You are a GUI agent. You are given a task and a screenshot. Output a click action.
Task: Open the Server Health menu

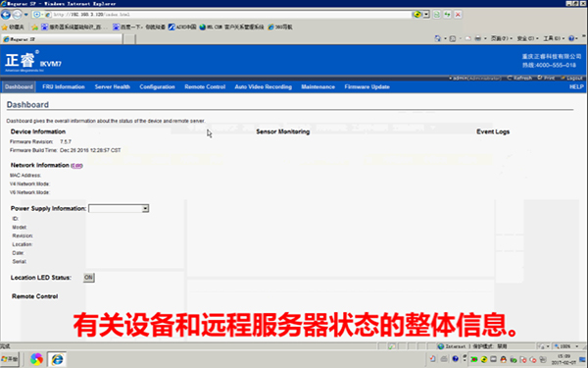[x=112, y=86]
